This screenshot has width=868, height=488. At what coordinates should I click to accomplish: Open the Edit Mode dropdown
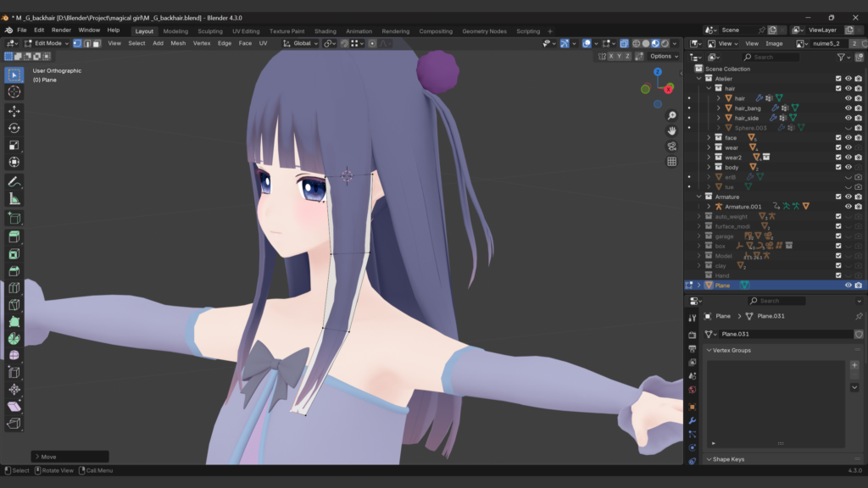pyautogui.click(x=47, y=43)
